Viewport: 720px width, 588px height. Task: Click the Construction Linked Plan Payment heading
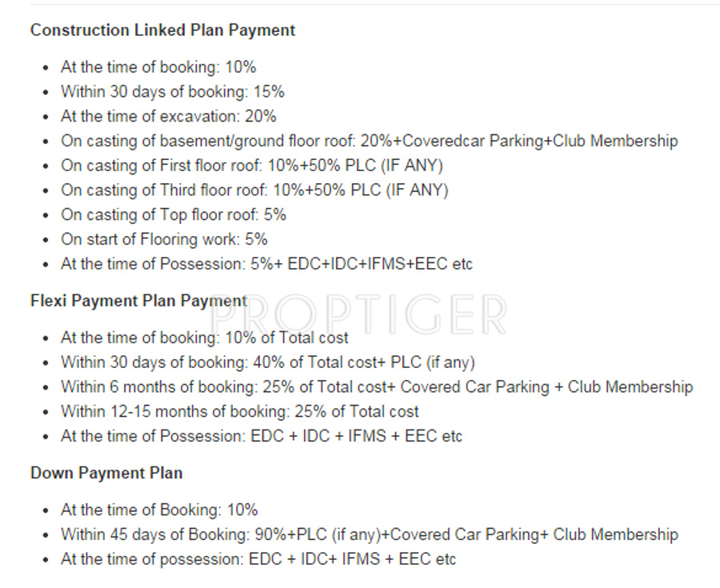162,30
